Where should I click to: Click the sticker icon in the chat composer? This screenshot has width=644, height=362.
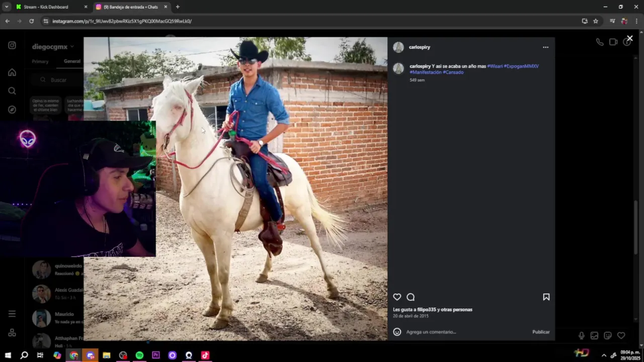coord(608,335)
